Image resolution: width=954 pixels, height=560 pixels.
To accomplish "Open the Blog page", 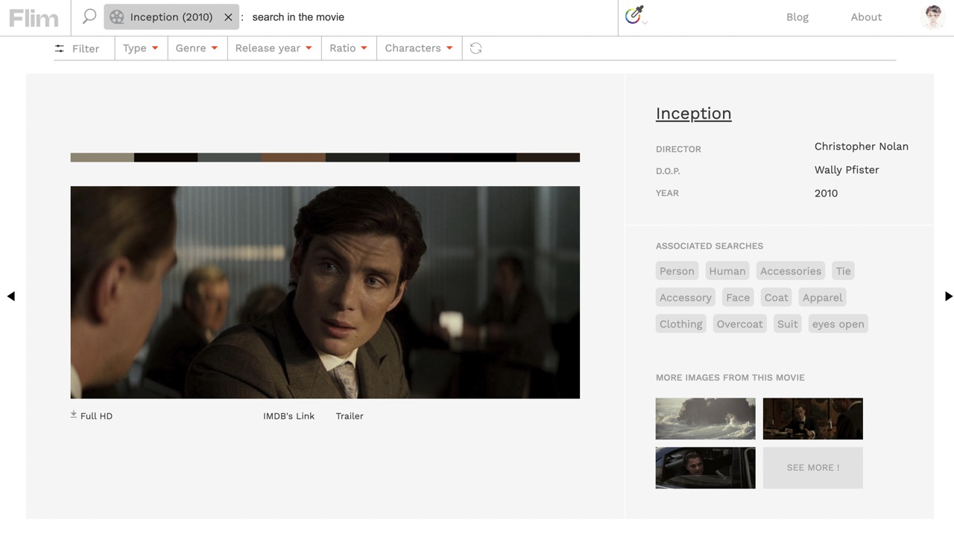I will click(x=797, y=17).
